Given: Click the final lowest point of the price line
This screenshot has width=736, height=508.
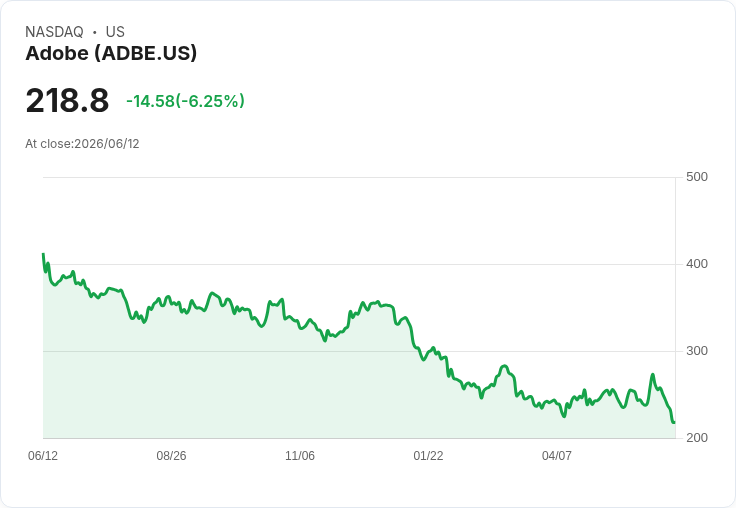Looking at the screenshot, I should pos(674,423).
